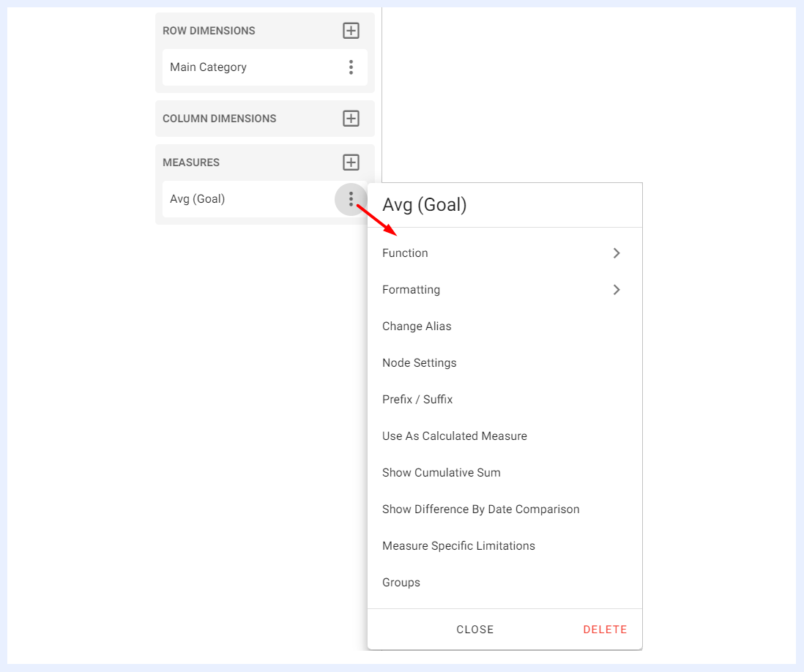Select Prefix / Suffix option

[505, 399]
